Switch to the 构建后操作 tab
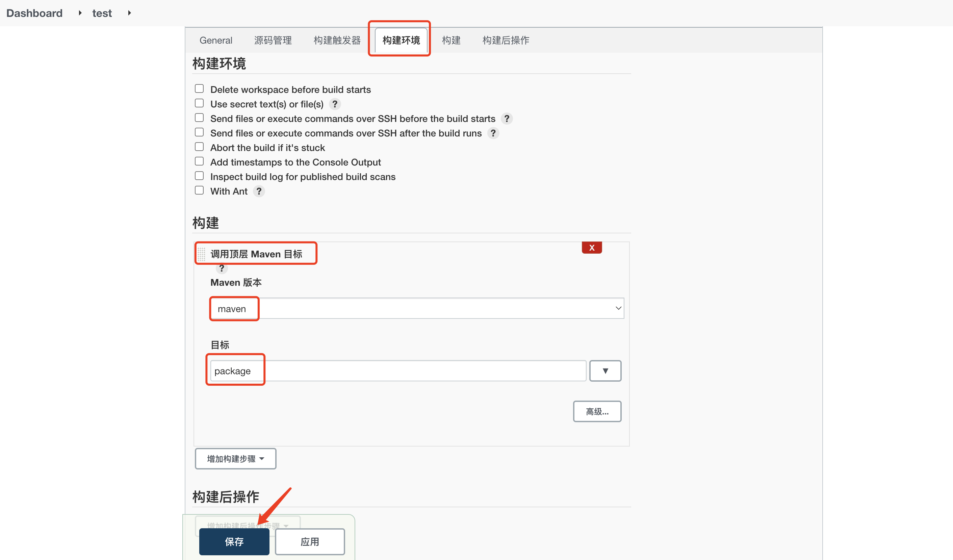 pyautogui.click(x=506, y=40)
